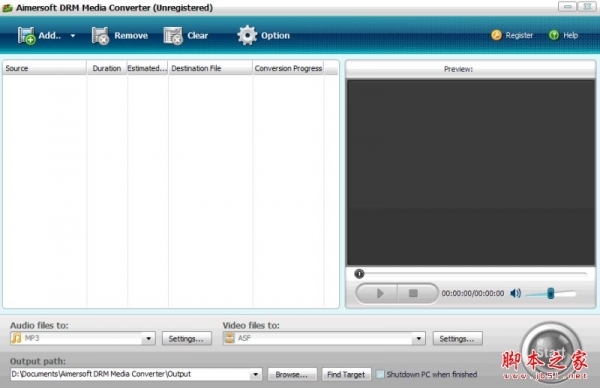Click the Duration column header

(107, 68)
